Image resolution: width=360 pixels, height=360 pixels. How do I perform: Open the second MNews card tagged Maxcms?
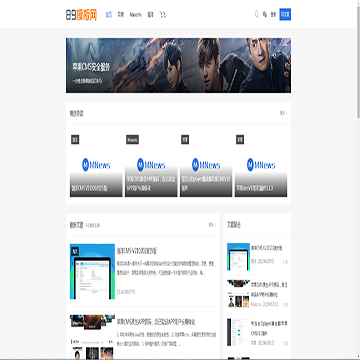pyautogui.click(x=151, y=165)
